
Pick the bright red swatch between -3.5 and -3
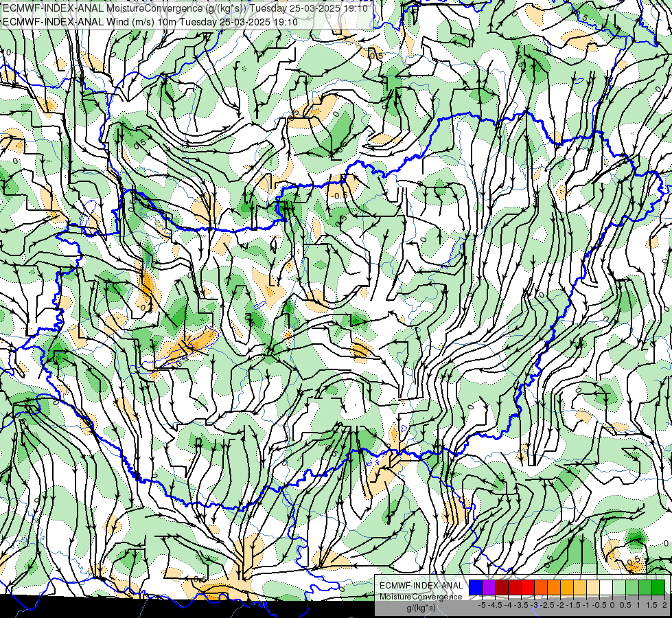528,588
